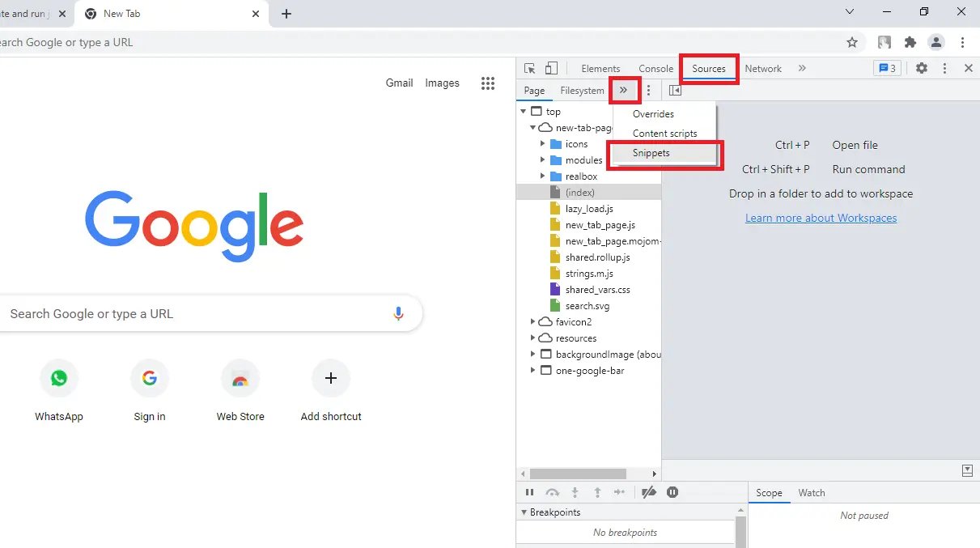This screenshot has width=980, height=548.
Task: Toggle the device toolbar icon
Action: [x=551, y=69]
